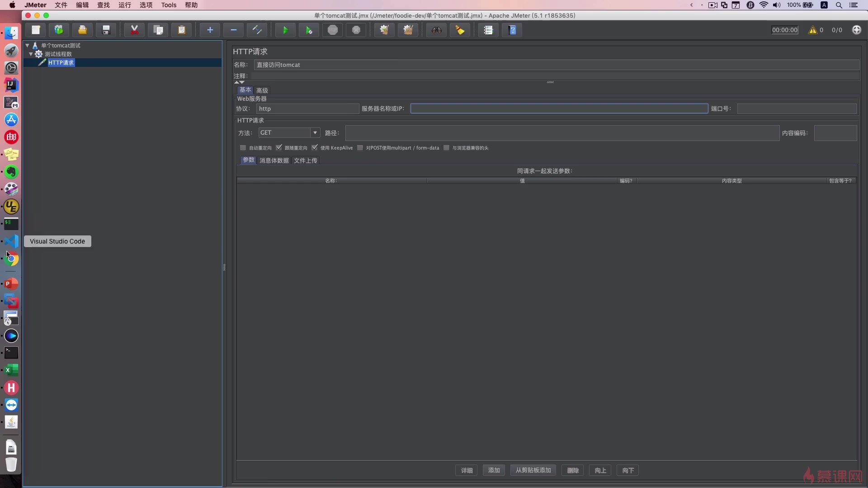Click the Clear All broom icon
The height and width of the screenshot is (488, 868).
(x=408, y=30)
